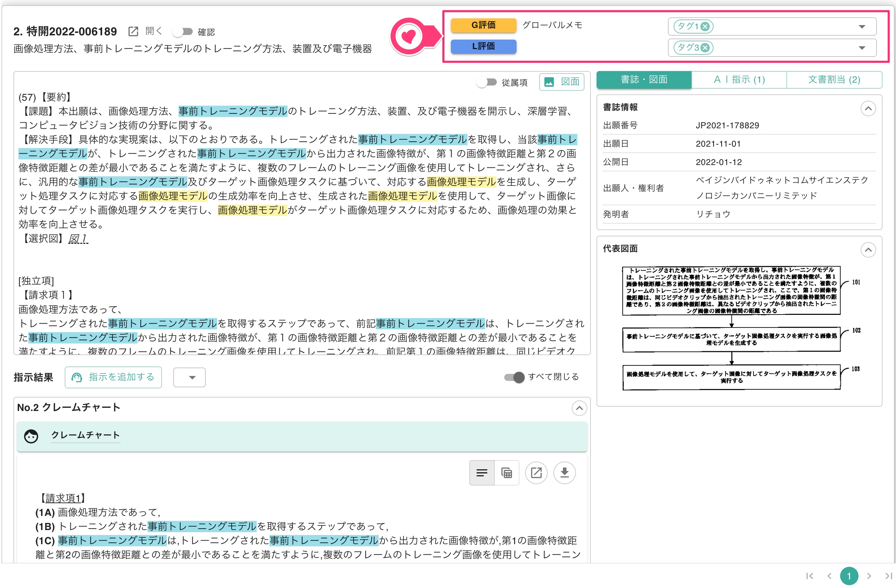Turn on the 従属項 toggle
The height and width of the screenshot is (588, 896).
coord(487,82)
